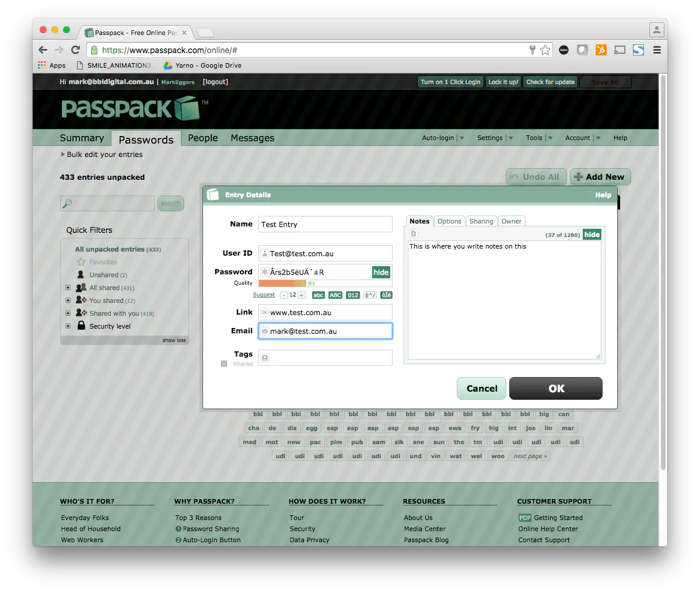Toggle $^/ symbols for password
700x593 pixels.
370,295
